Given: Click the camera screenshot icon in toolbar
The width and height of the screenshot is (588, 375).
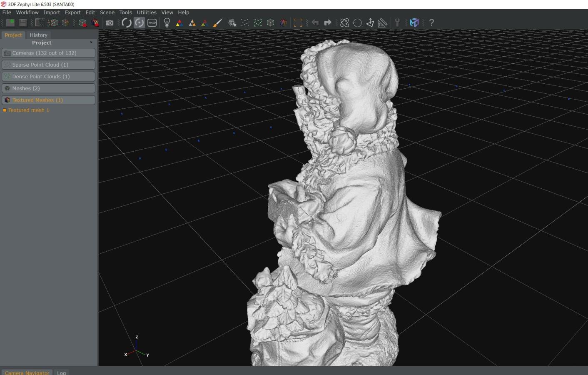Looking at the screenshot, I should [110, 23].
